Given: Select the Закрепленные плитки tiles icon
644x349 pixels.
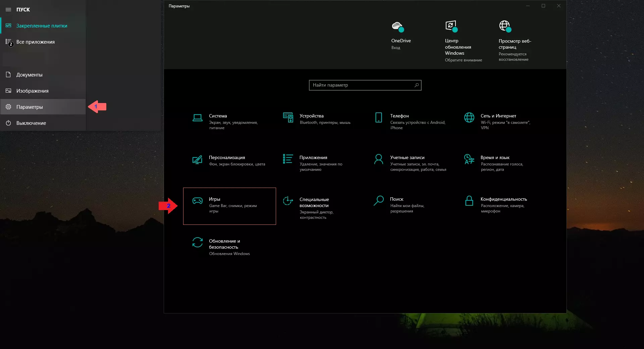Looking at the screenshot, I should 8,26.
